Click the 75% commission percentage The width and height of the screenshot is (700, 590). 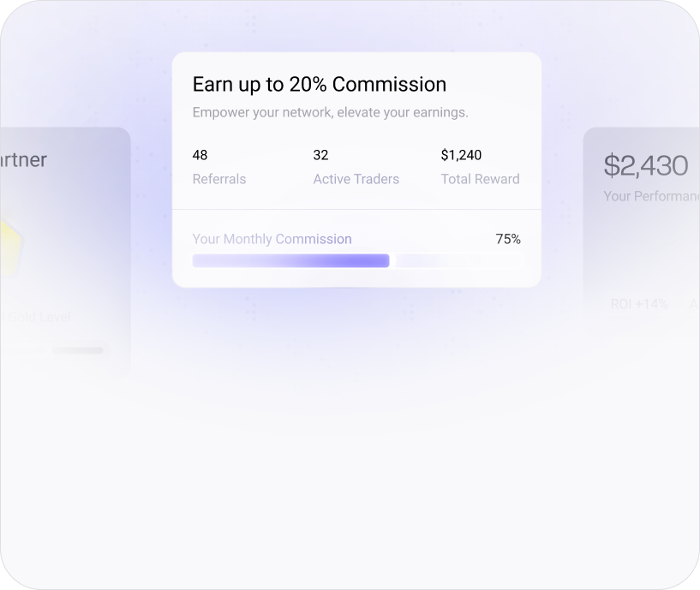pos(508,239)
